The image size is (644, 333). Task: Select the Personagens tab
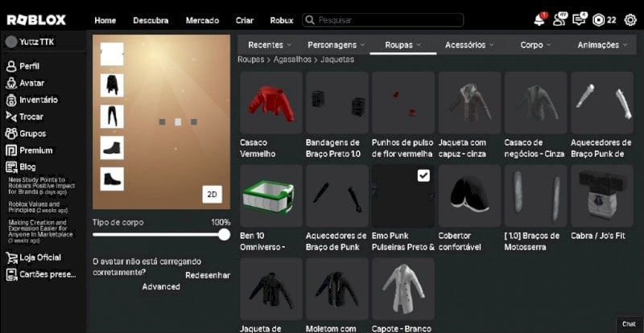coord(336,45)
